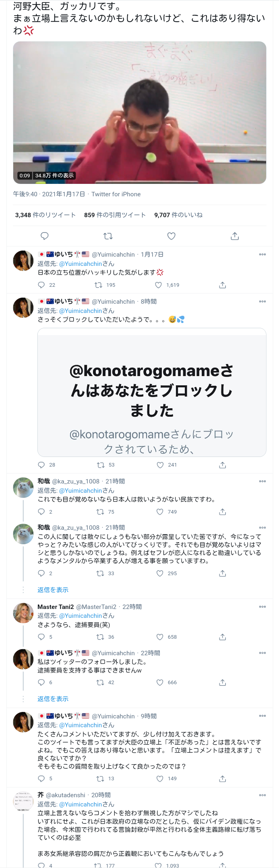Play the embedded video of the tweet
The image size is (279, 868).
point(139,113)
